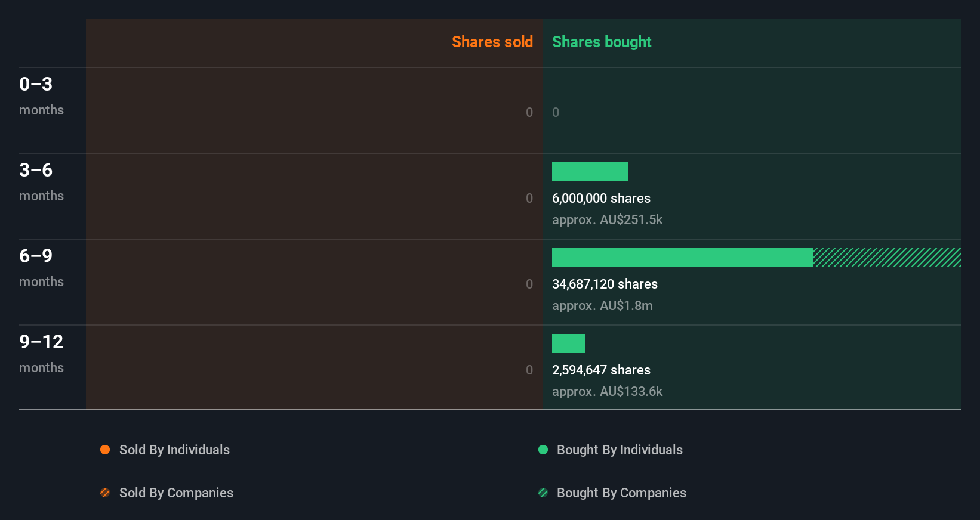
Task: Click the solid green 6–9 months bar
Action: point(682,258)
